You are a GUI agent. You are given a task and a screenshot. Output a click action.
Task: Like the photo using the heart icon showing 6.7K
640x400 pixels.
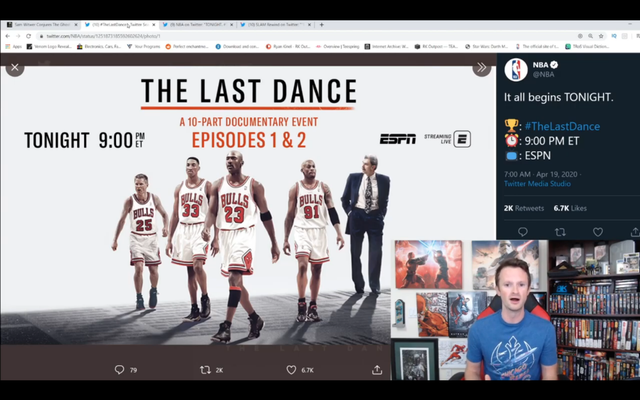point(291,370)
